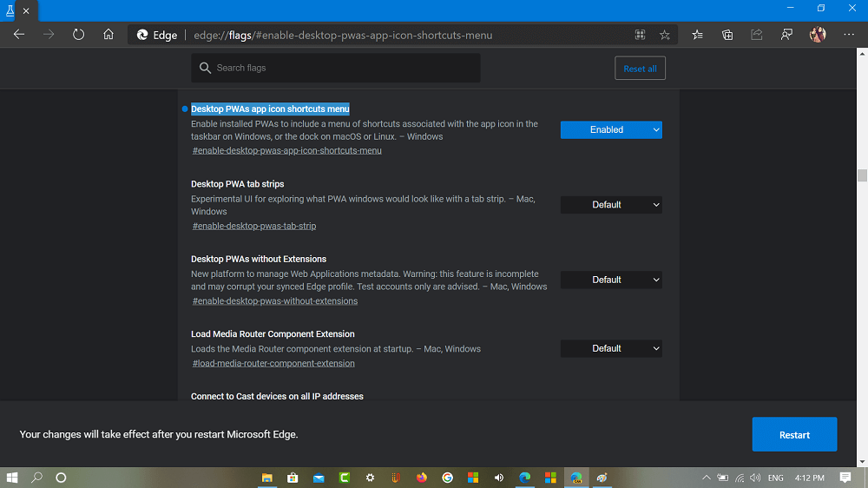Image resolution: width=868 pixels, height=488 pixels.
Task: Open the user profile avatar
Action: 818,35
